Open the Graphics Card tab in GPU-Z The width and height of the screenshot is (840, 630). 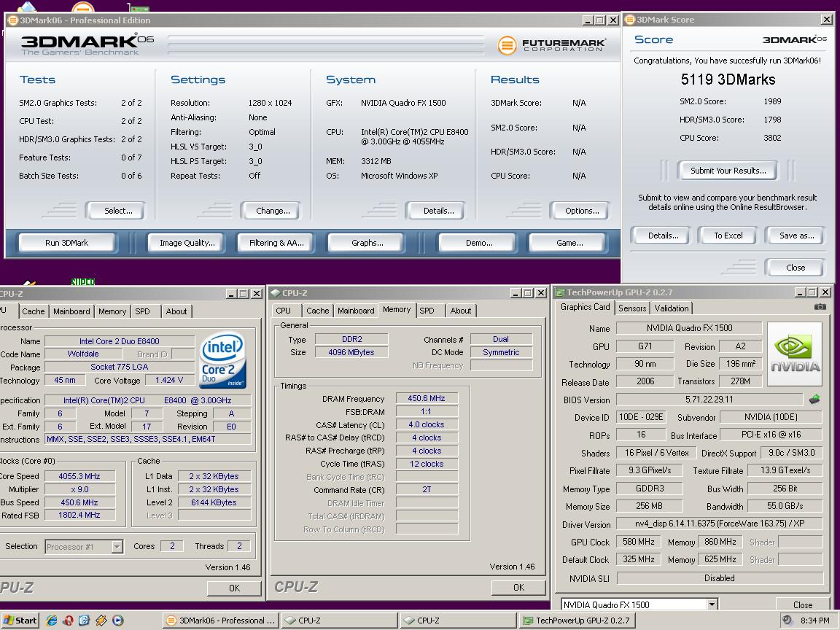tap(585, 307)
